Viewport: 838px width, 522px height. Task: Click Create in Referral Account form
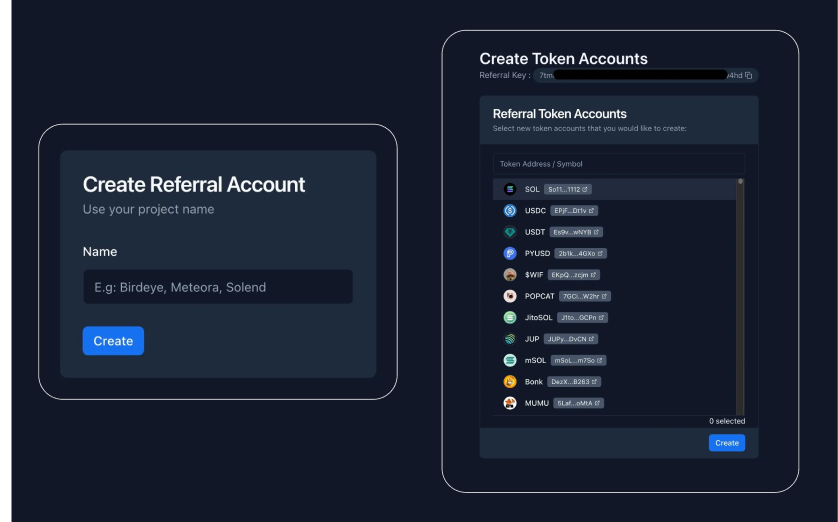[x=113, y=341]
